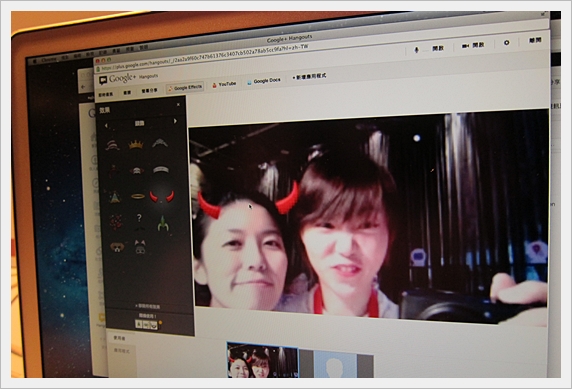Screen dimensions: 572x389
Task: Open the Google Docs app tab
Action: pos(264,81)
